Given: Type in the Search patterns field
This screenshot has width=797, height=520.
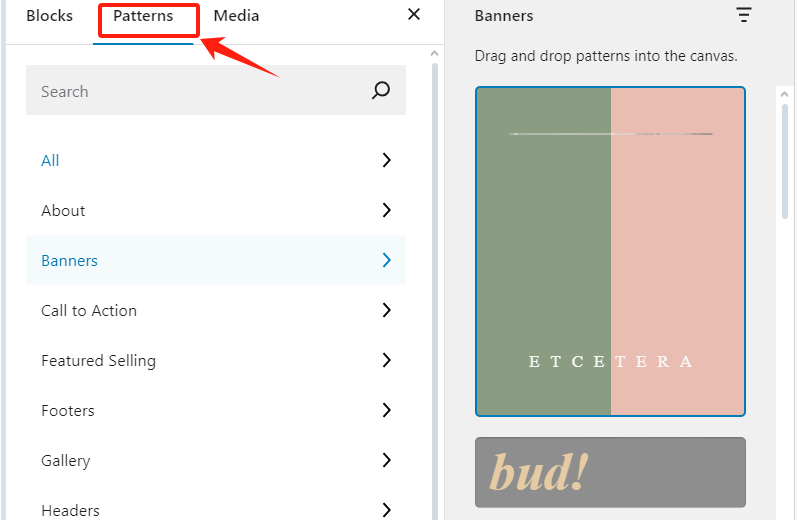Looking at the screenshot, I should pos(200,91).
